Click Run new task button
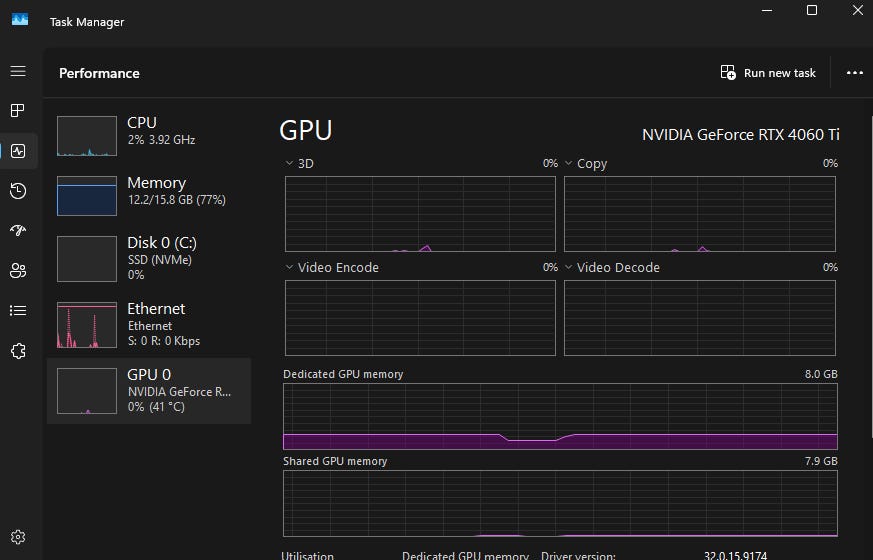873x560 pixels. coord(768,73)
